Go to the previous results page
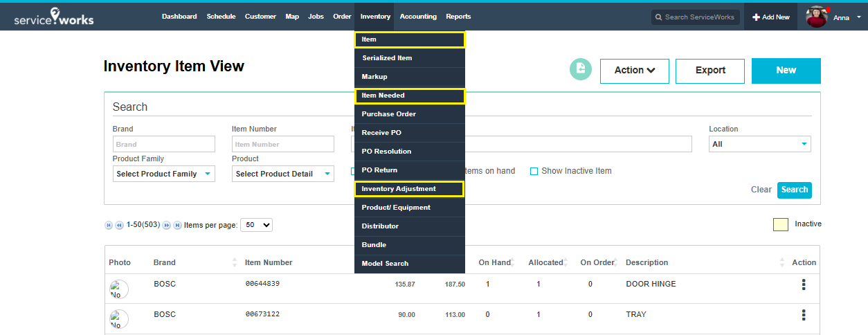The height and width of the screenshot is (335, 868). pos(119,225)
